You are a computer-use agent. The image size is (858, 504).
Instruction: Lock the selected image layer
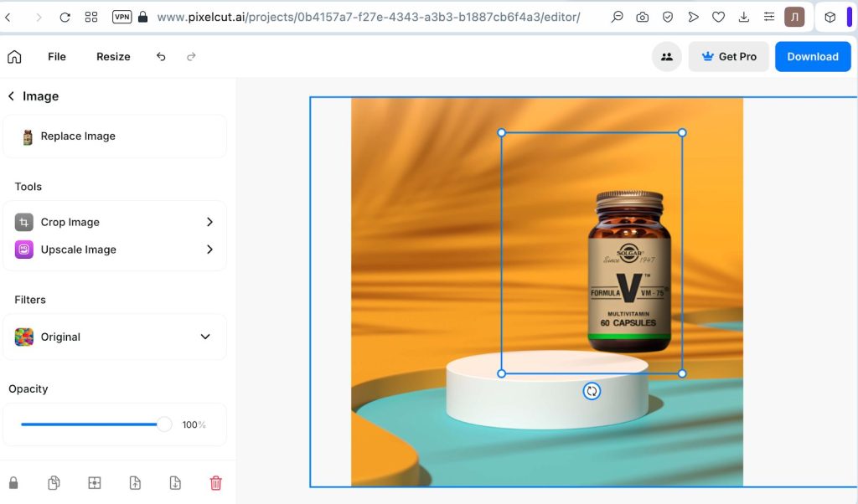[x=13, y=483]
